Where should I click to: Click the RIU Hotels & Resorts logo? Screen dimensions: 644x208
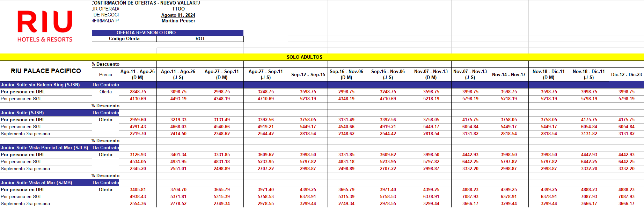pyautogui.click(x=45, y=26)
